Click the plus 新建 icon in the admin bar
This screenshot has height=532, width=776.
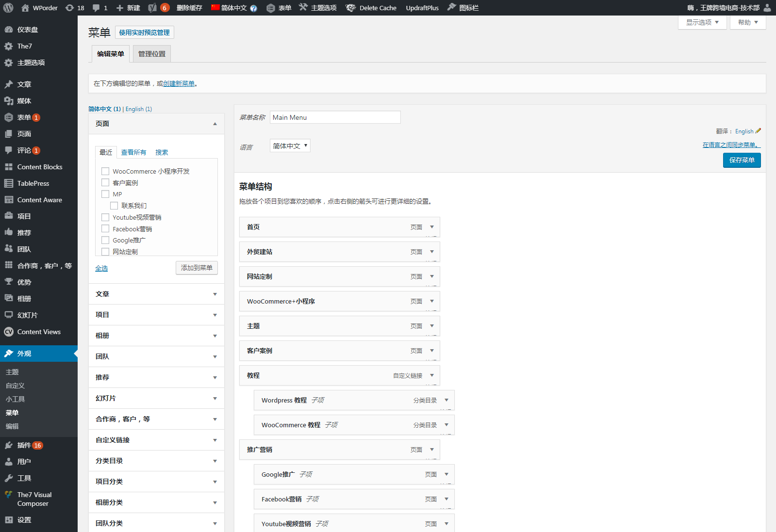click(120, 8)
